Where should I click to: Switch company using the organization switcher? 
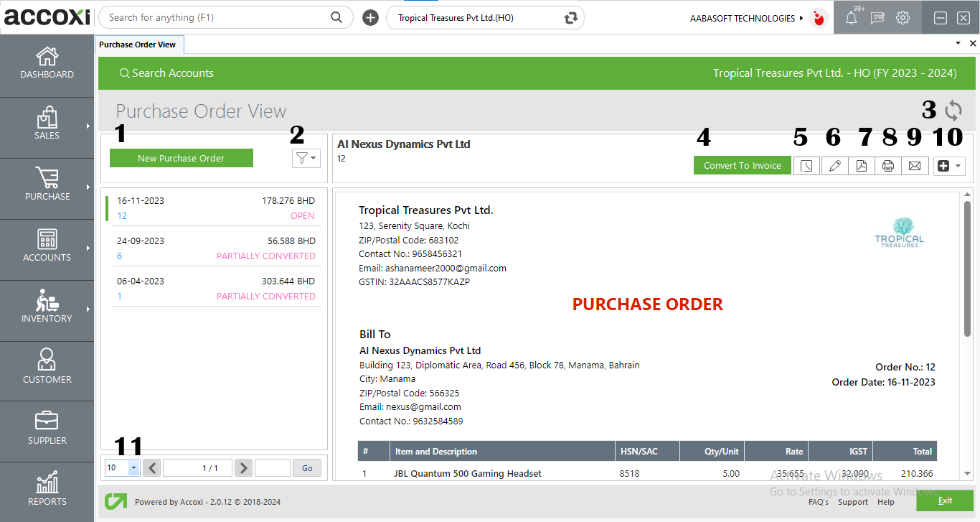pos(570,17)
